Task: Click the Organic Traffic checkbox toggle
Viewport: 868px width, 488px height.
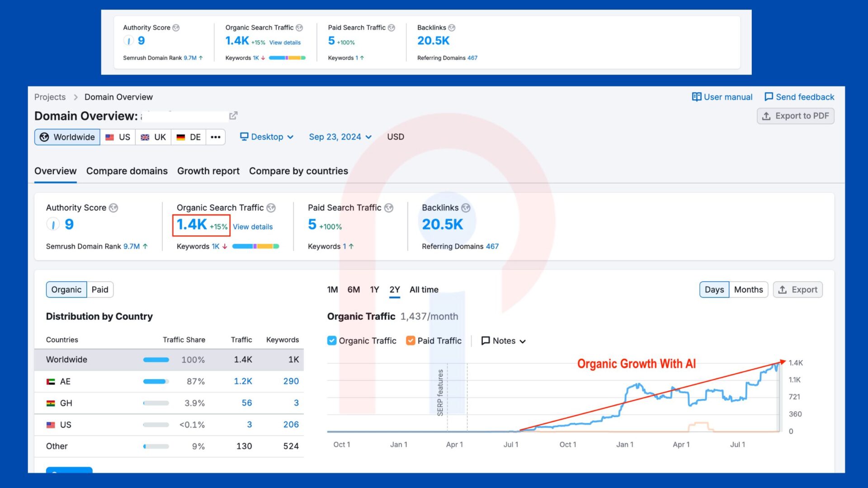Action: pos(331,340)
